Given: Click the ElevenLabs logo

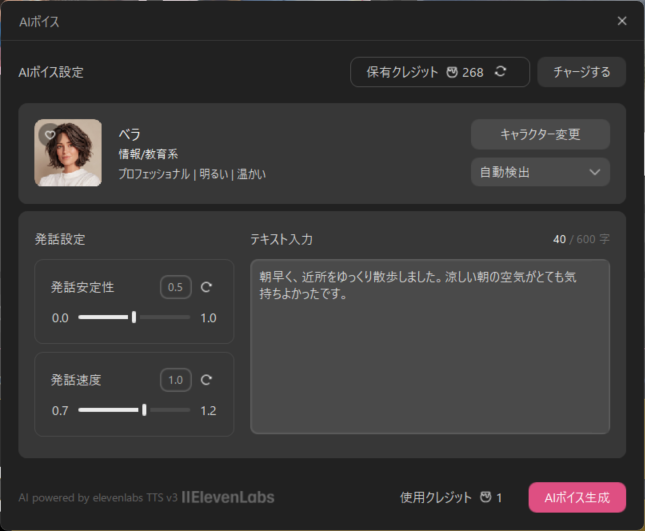Looking at the screenshot, I should [x=228, y=497].
